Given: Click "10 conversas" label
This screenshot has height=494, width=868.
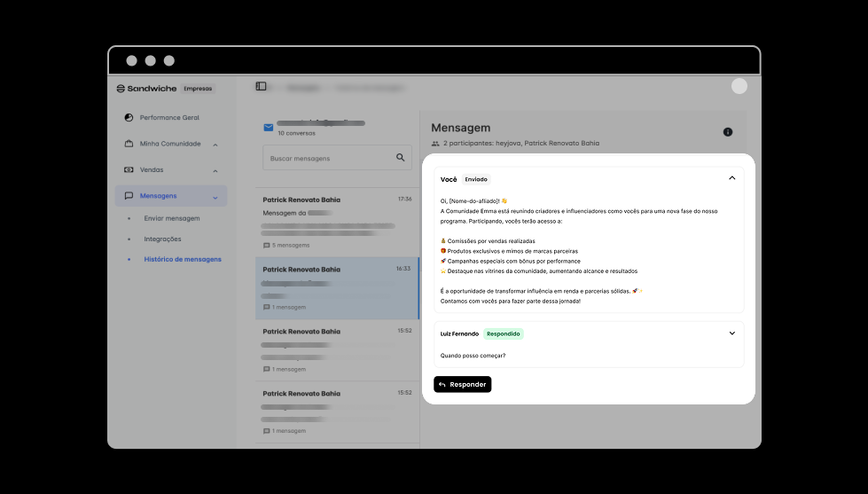Looking at the screenshot, I should pos(297,133).
